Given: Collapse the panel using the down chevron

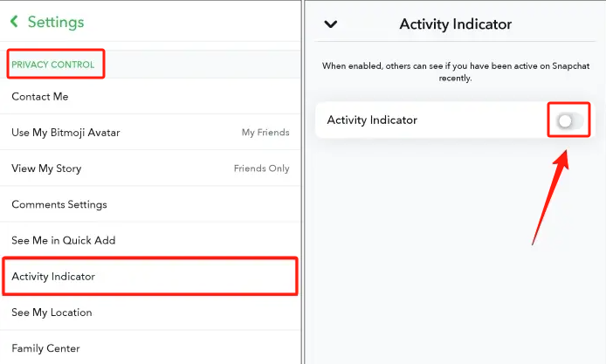Looking at the screenshot, I should [x=330, y=24].
